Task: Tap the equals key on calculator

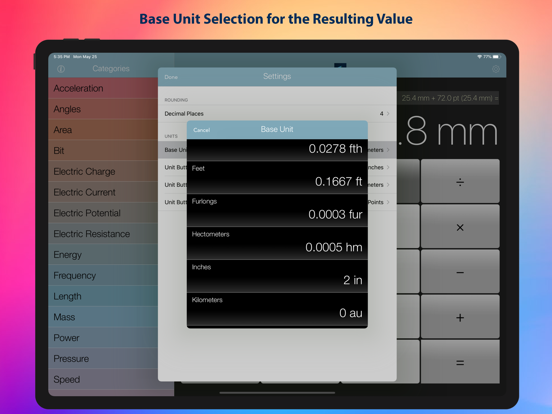Action: pyautogui.click(x=460, y=362)
